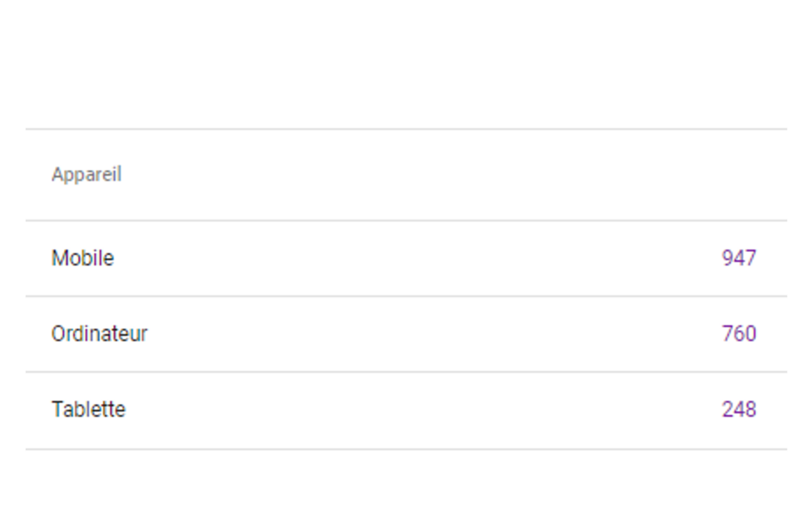Screen dimensions: 799x532
Task: Select the Ordinateur device label
Action: pos(99,334)
